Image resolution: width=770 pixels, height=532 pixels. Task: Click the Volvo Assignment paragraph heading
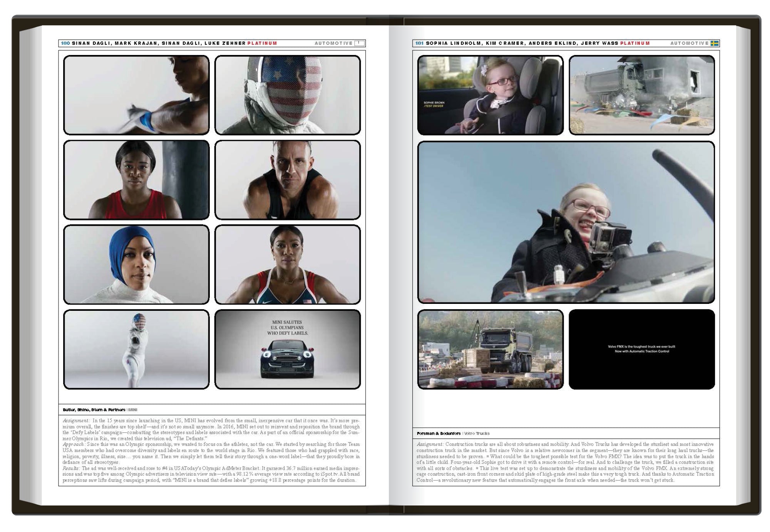[430, 444]
